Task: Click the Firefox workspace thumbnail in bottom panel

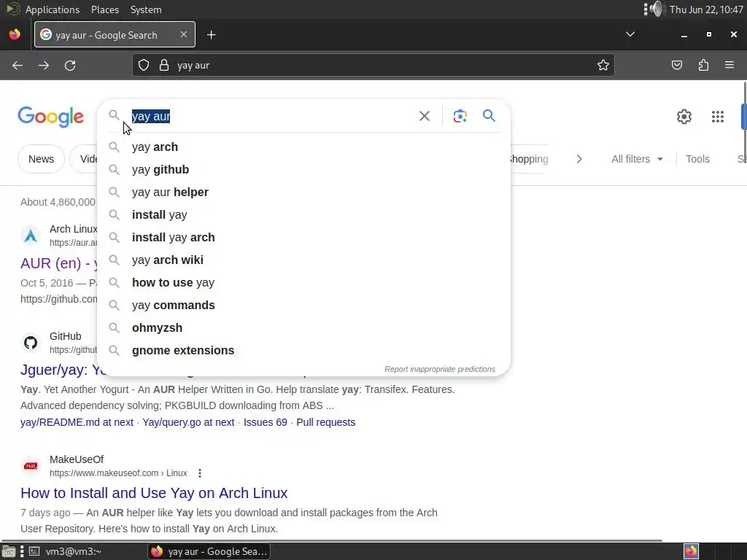Action: pyautogui.click(x=691, y=551)
